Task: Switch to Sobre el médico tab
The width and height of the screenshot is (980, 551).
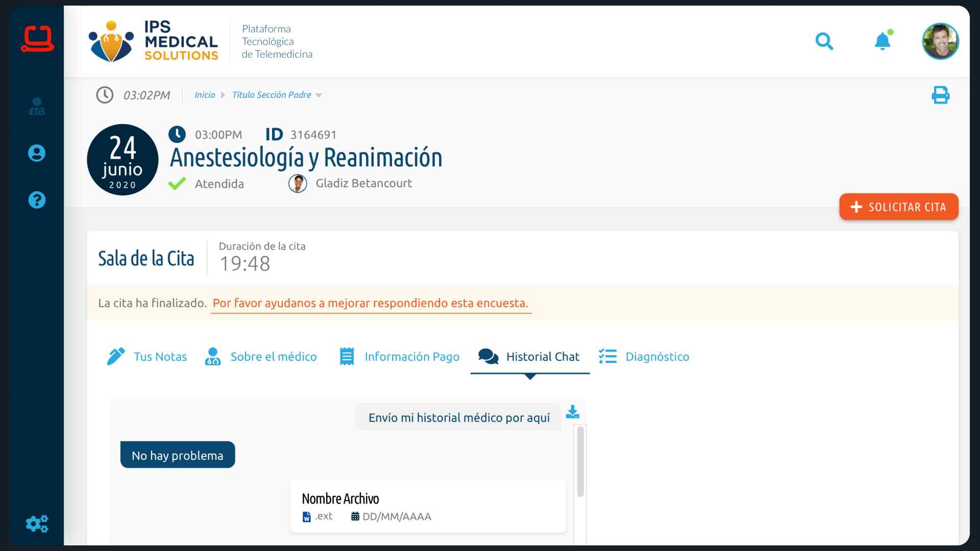Action: pyautogui.click(x=261, y=357)
